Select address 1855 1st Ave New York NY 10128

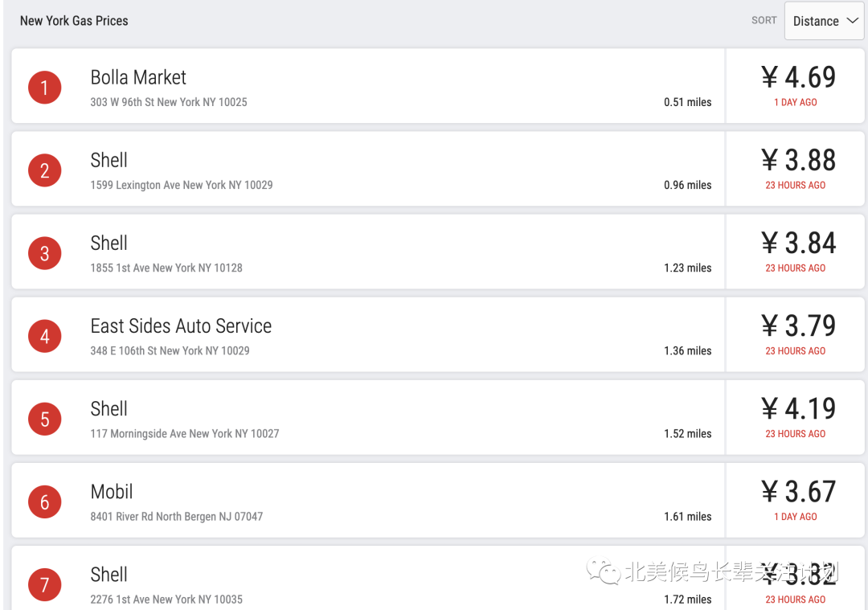(166, 268)
